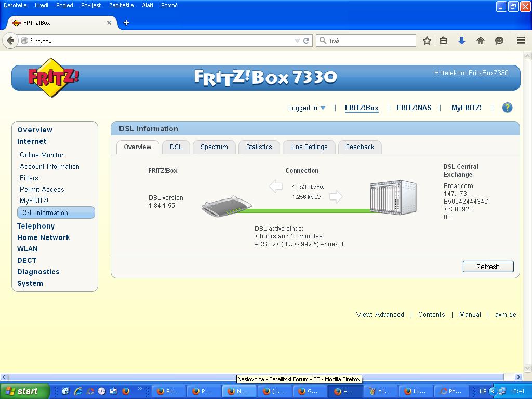The height and width of the screenshot is (399, 532).
Task: Click the blue help question mark icon
Action: (507, 108)
